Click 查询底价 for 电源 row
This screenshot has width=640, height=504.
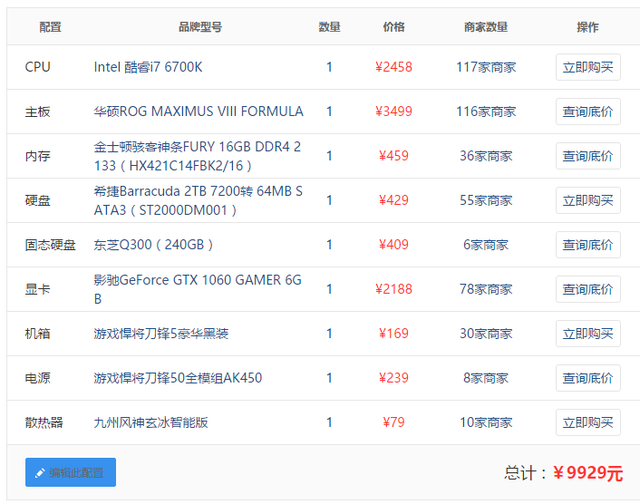click(588, 378)
